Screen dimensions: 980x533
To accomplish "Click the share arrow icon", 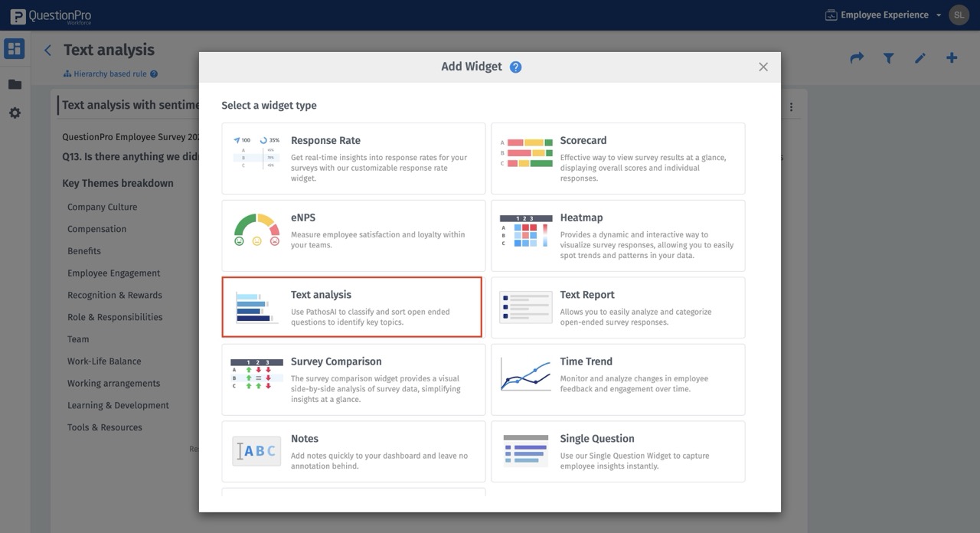I will point(857,57).
